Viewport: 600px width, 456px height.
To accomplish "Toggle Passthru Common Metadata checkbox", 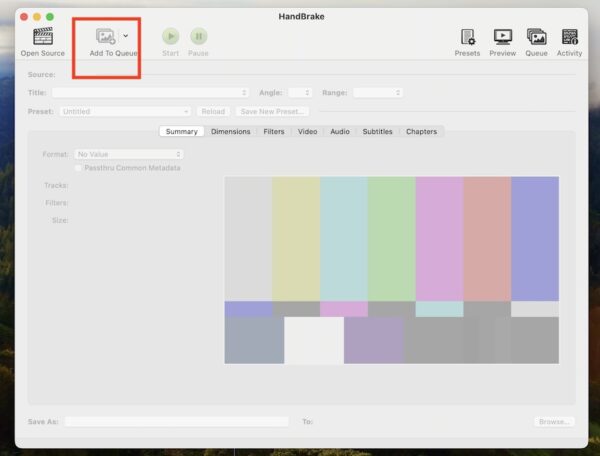I will [79, 168].
